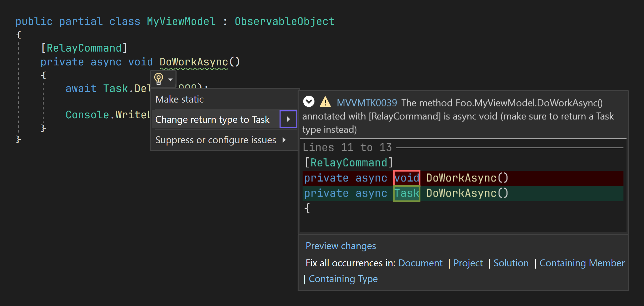Open the dropdown arrow beside the lightbulb
This screenshot has width=644, height=306.
pos(170,79)
